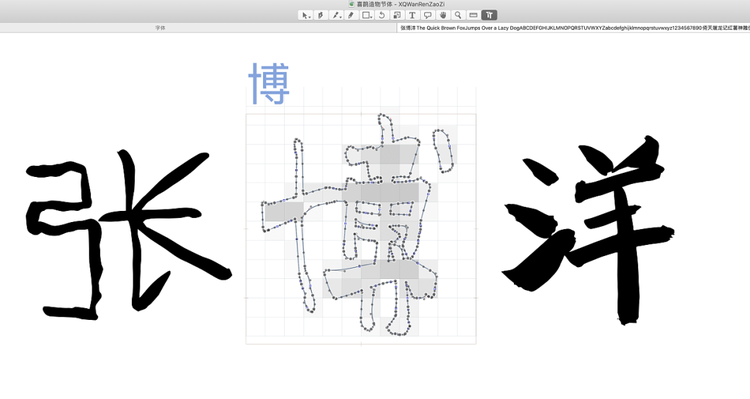Select the Zoom magnifier tool
The width and height of the screenshot is (750, 399).
(458, 15)
